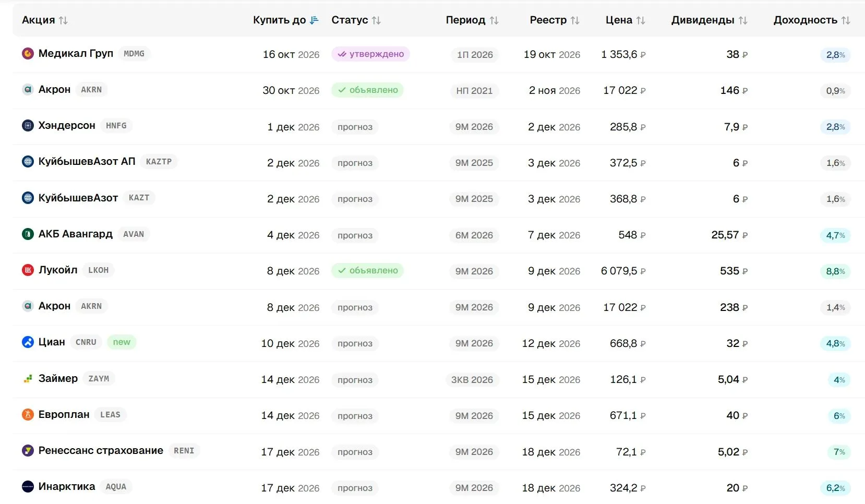
Task: Sort table by Акция column arrows
Action: click(63, 20)
